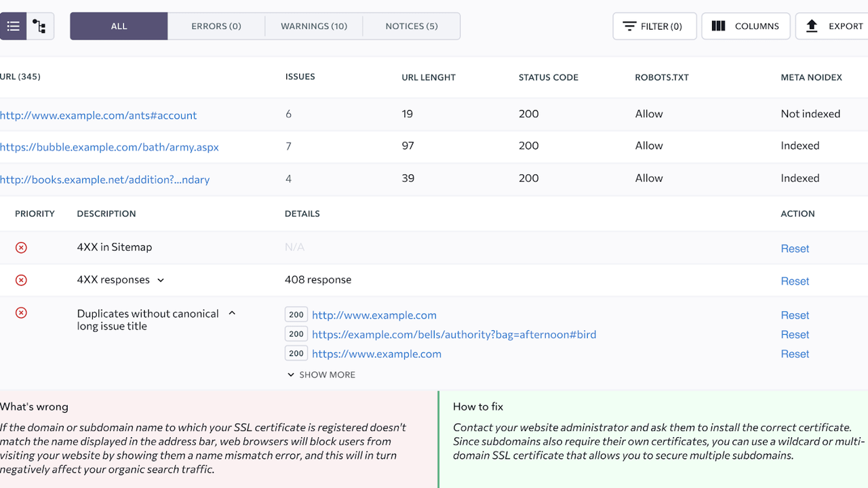
Task: Show the Notices (5) tab
Action: 412,26
